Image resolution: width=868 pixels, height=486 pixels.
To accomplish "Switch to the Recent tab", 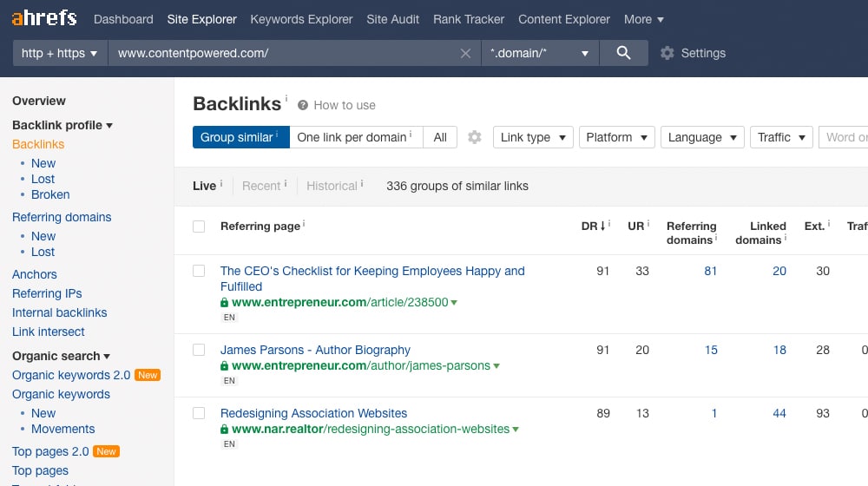I will [x=261, y=186].
